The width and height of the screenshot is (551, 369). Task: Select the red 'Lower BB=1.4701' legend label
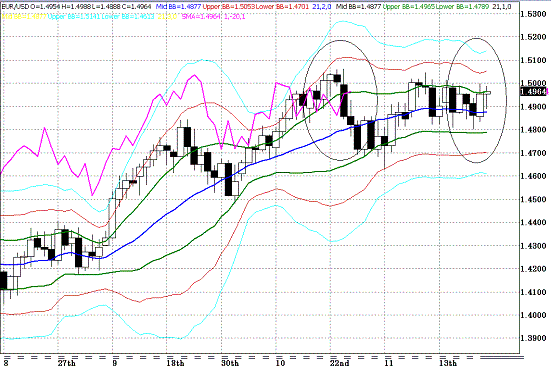click(x=283, y=6)
